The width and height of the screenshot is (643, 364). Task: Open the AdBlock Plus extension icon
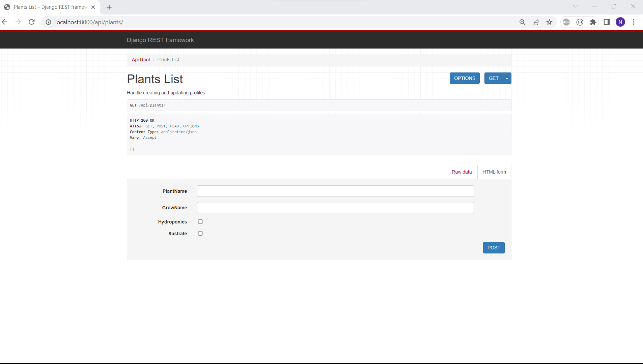tap(566, 22)
